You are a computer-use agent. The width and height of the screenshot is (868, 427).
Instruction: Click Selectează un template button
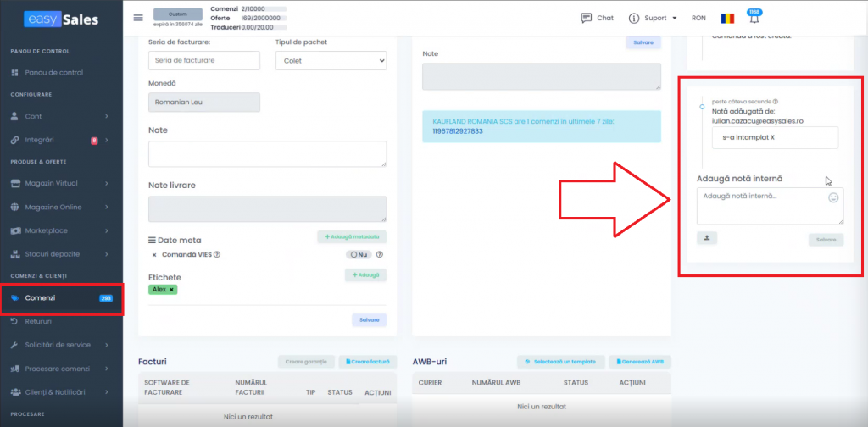coord(561,362)
